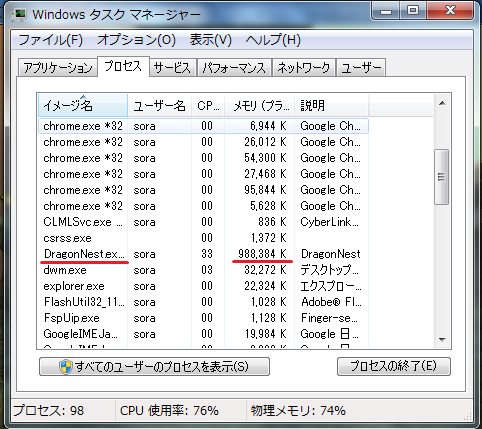Open the オプション(O) menu
Screen dimensions: 482x429
tap(136, 40)
